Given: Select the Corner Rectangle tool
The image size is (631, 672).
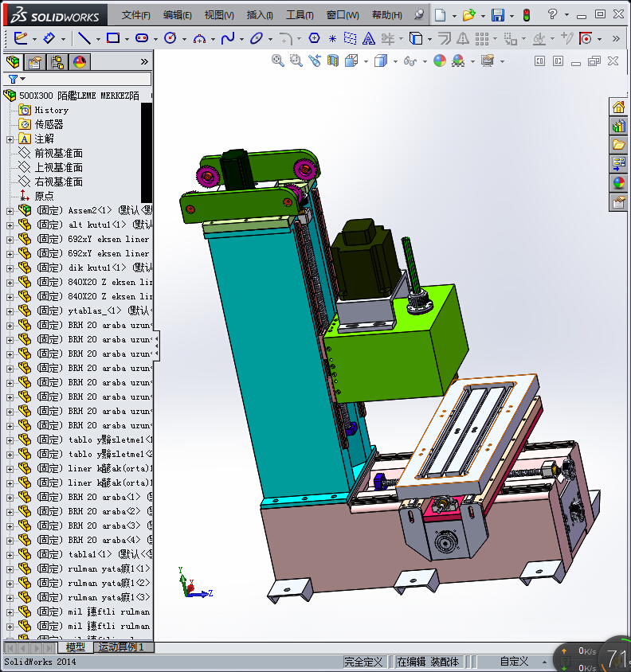Looking at the screenshot, I should click(113, 38).
